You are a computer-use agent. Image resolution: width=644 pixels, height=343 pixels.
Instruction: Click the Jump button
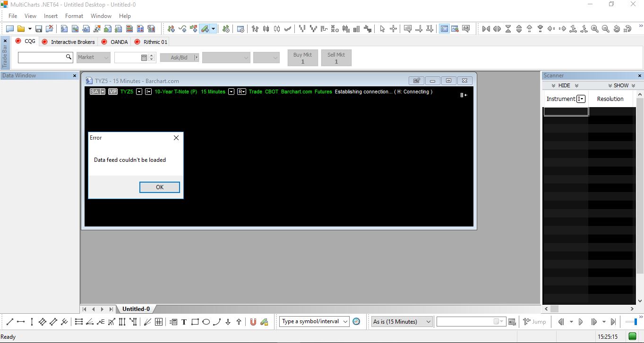(534, 322)
